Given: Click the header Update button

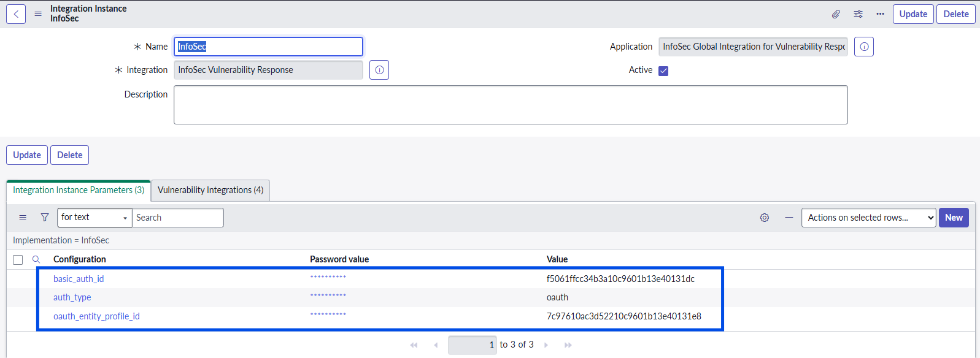Looking at the screenshot, I should pyautogui.click(x=913, y=14).
